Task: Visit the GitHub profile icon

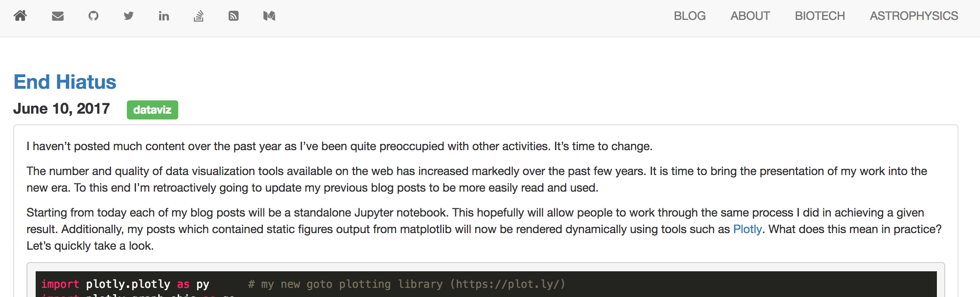Action: [93, 16]
